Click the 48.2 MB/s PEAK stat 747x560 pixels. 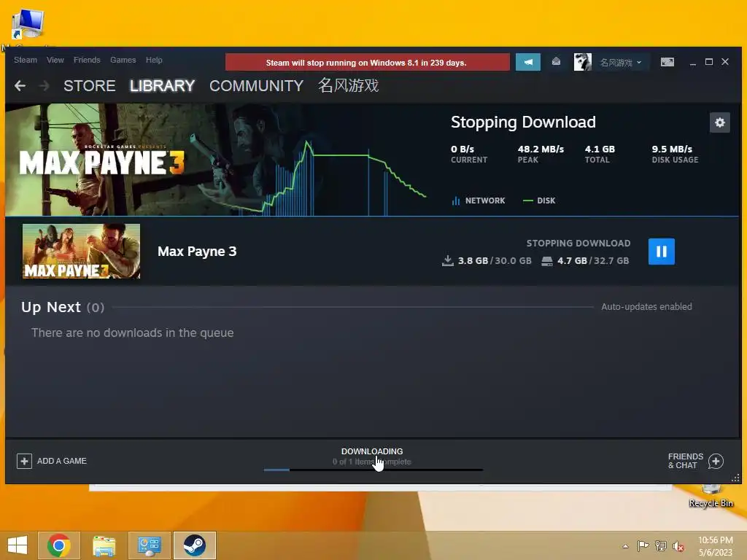(541, 154)
